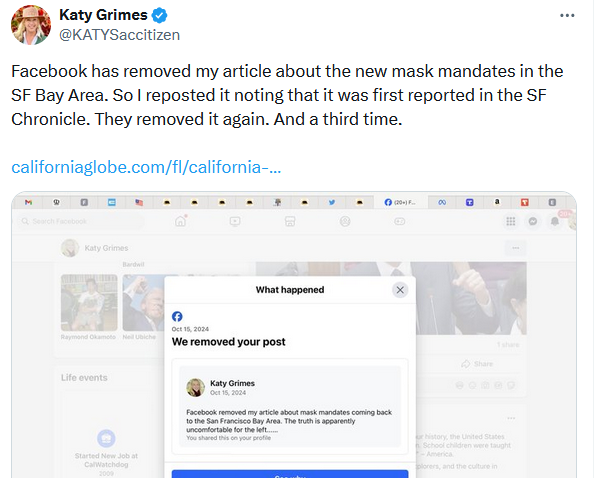The image size is (601, 478).
Task: Click the Raymond Okamoto friend photo
Action: click(x=89, y=303)
